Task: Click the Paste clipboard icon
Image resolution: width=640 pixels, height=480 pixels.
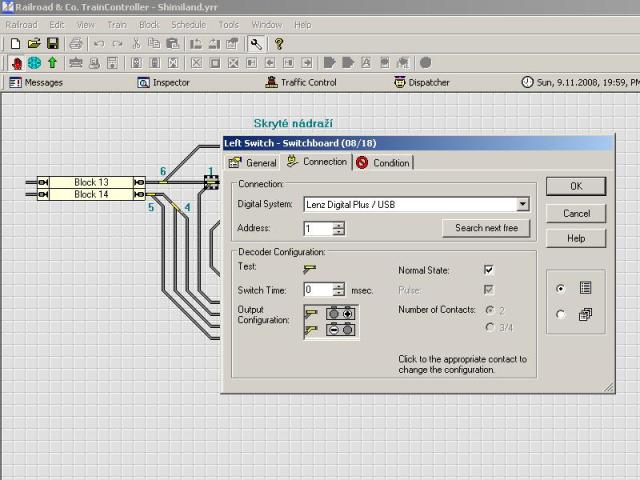Action: pos(173,44)
